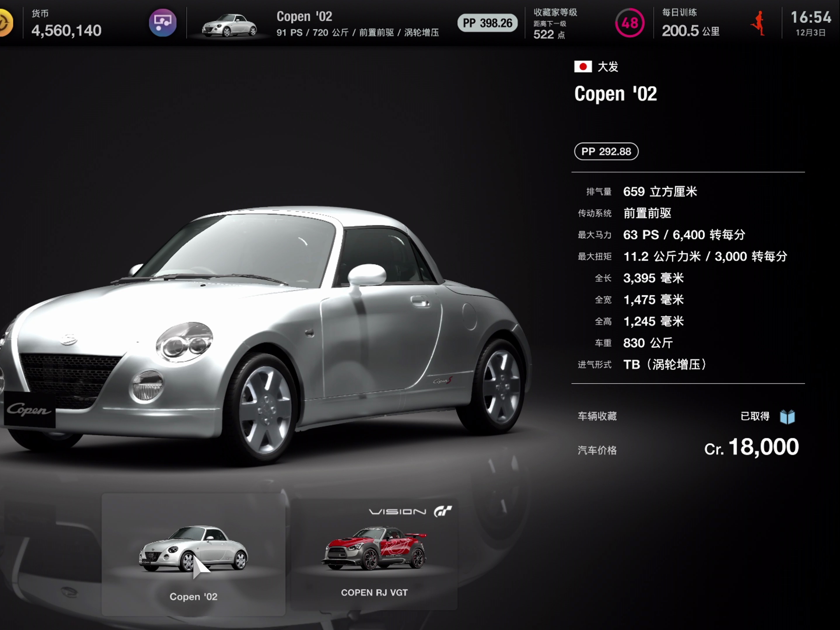The height and width of the screenshot is (630, 840).
Task: Click the 前置前驱 drivetrain value
Action: tap(647, 213)
